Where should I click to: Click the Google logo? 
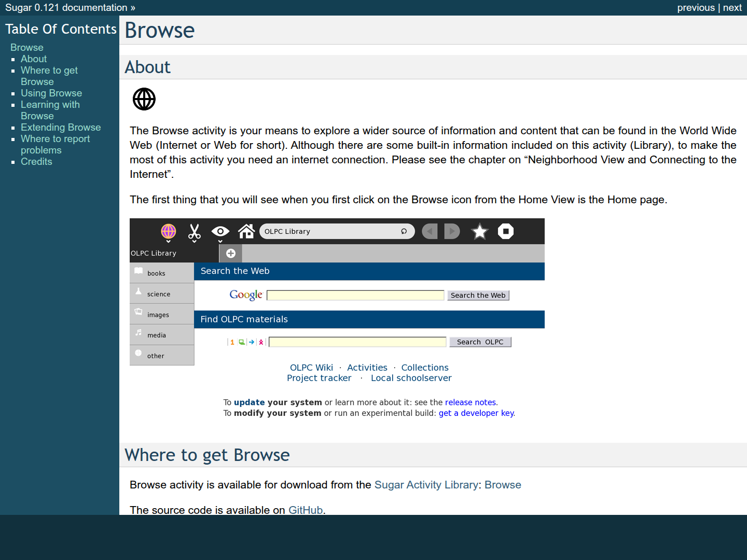[246, 295]
